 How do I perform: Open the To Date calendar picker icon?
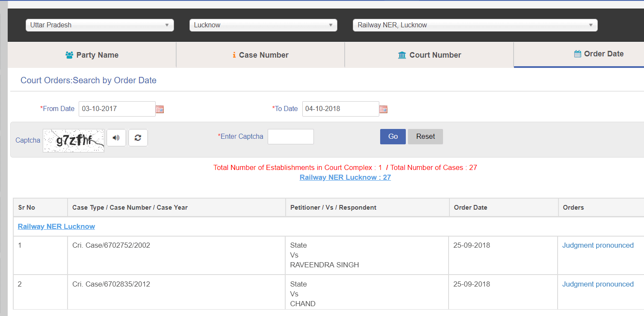[x=383, y=109]
